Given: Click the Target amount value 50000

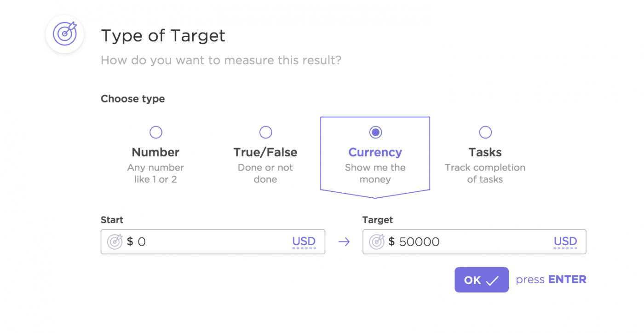Looking at the screenshot, I should click(x=419, y=242).
